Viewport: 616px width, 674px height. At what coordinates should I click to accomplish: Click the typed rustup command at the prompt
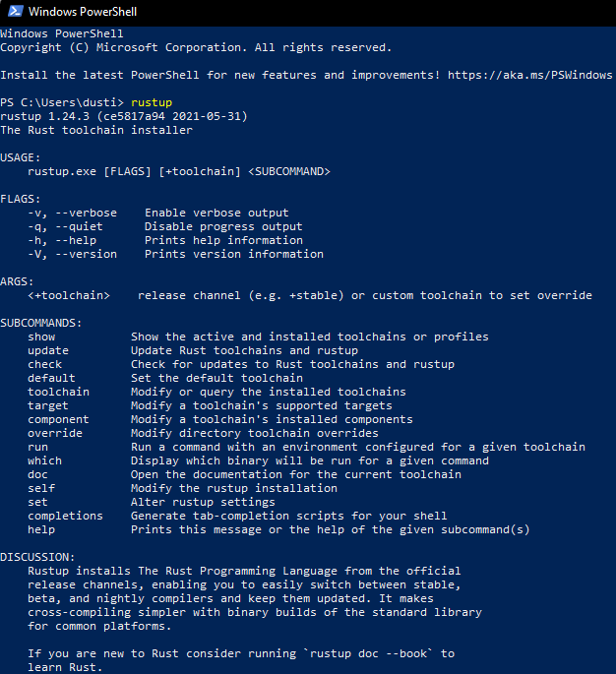[x=151, y=102]
